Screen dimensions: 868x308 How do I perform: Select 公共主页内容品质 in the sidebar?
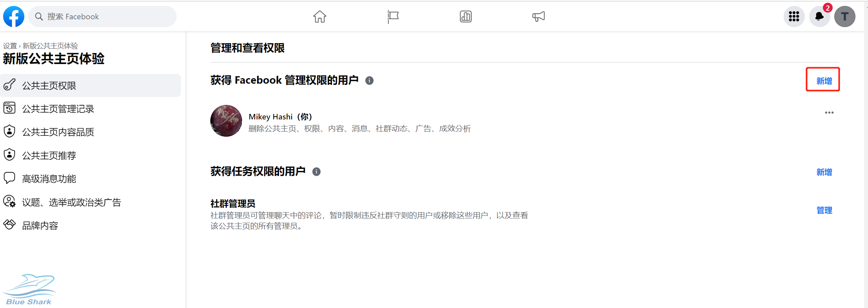pyautogui.click(x=90, y=132)
